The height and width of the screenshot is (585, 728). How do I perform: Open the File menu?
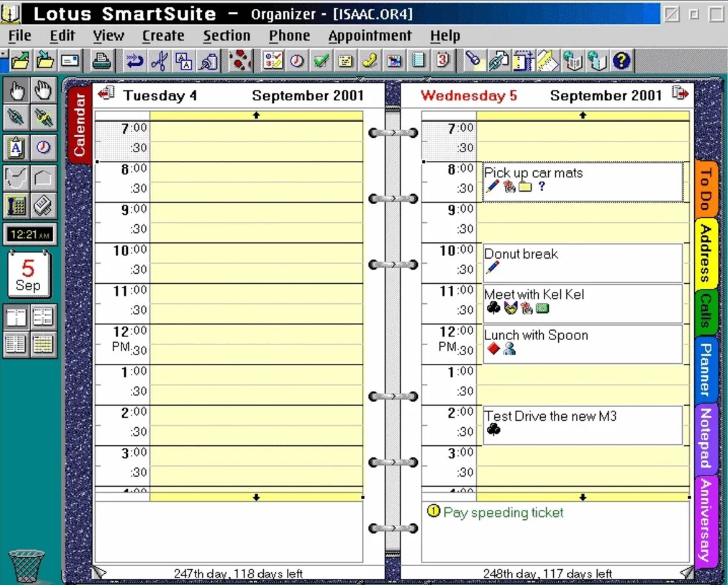(x=19, y=36)
